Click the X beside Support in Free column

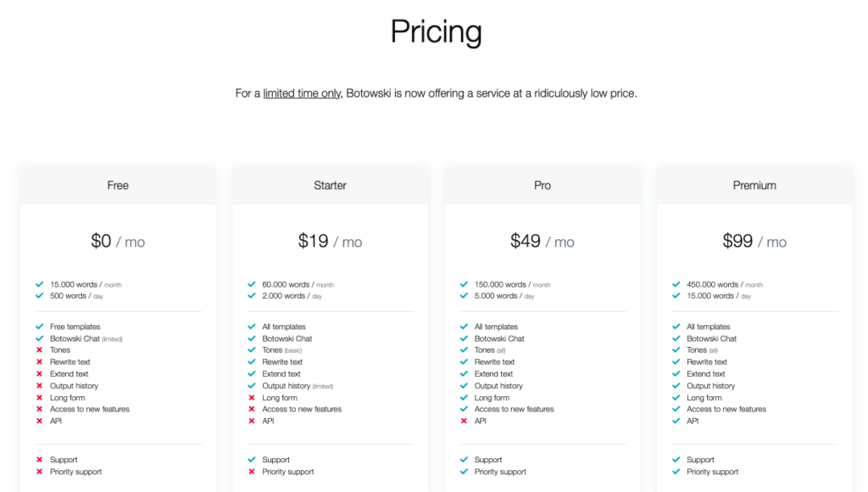pyautogui.click(x=40, y=459)
